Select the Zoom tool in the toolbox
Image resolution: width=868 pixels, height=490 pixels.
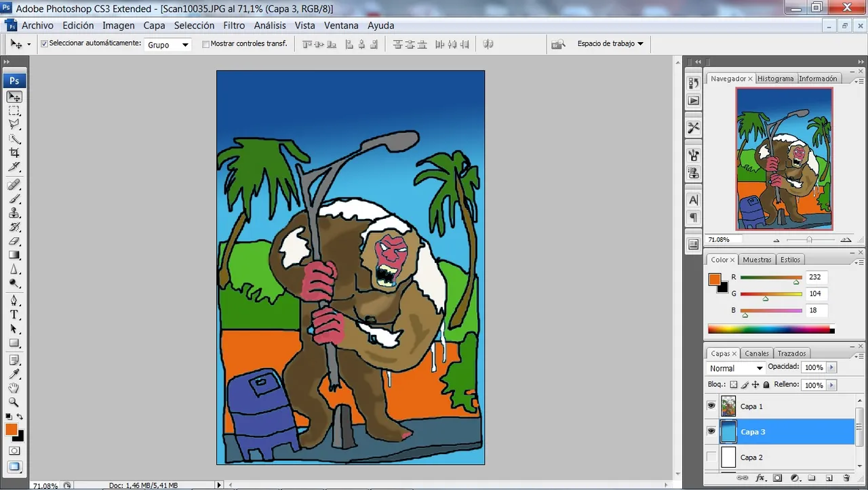14,402
